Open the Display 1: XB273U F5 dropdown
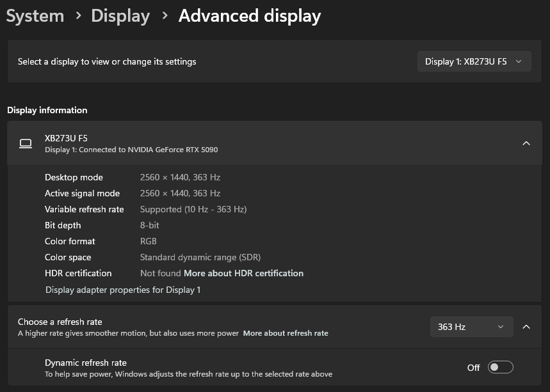This screenshot has width=550, height=392. pyautogui.click(x=474, y=61)
